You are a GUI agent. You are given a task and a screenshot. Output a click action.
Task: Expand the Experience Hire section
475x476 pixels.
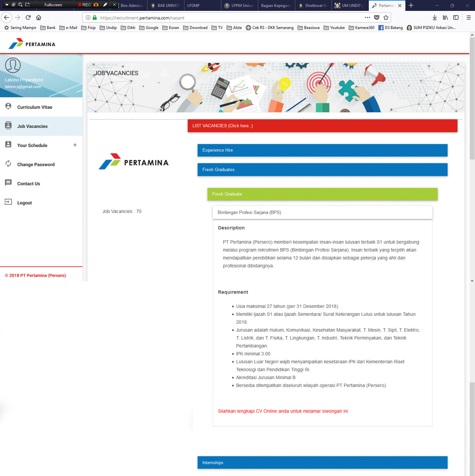click(x=322, y=150)
